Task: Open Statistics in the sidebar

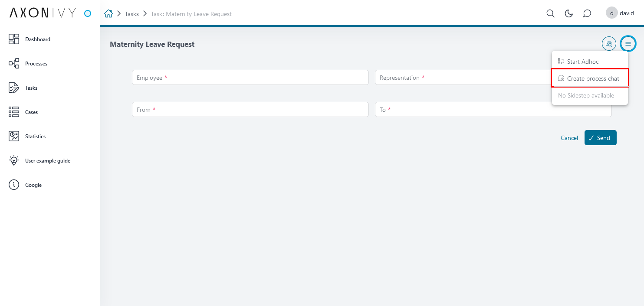Action: pos(14,136)
